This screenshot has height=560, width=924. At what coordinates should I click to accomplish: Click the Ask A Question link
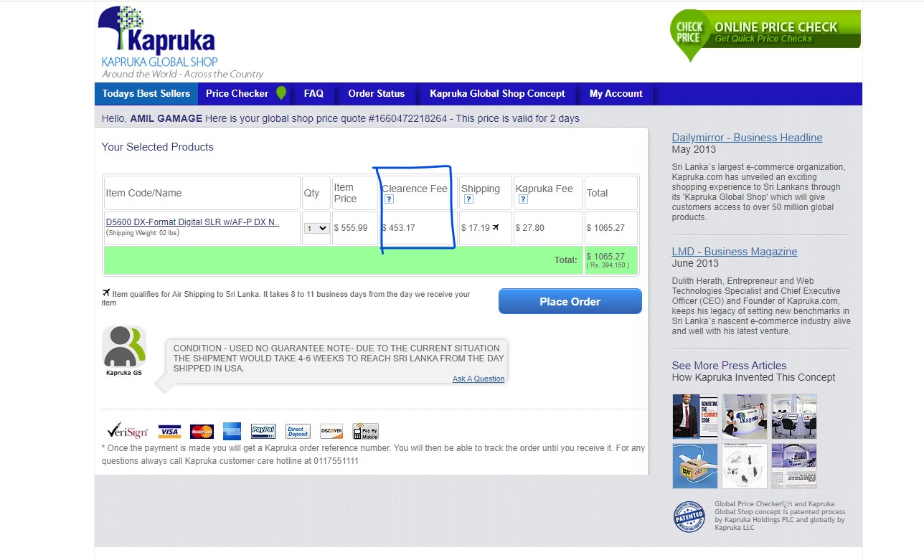pyautogui.click(x=478, y=379)
